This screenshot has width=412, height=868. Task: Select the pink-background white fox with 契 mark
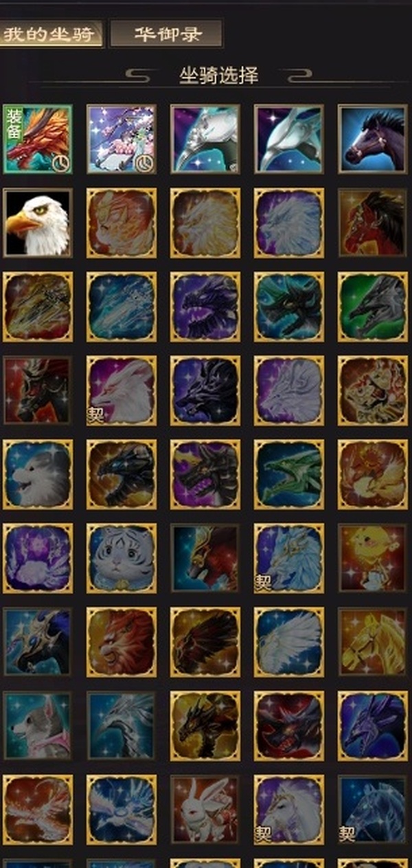tap(121, 390)
